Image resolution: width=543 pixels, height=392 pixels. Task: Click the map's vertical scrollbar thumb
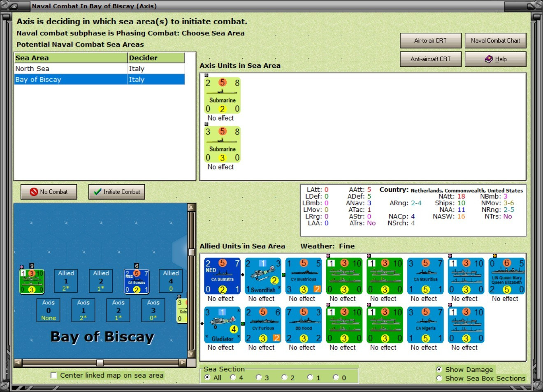coord(191,252)
